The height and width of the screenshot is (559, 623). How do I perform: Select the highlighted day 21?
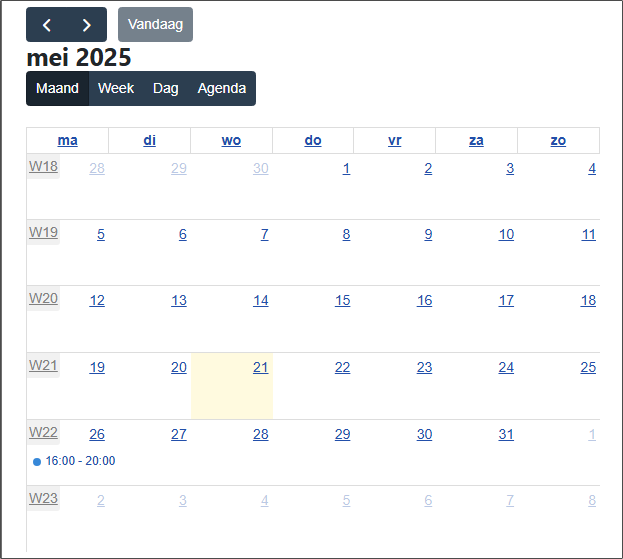[260, 368]
